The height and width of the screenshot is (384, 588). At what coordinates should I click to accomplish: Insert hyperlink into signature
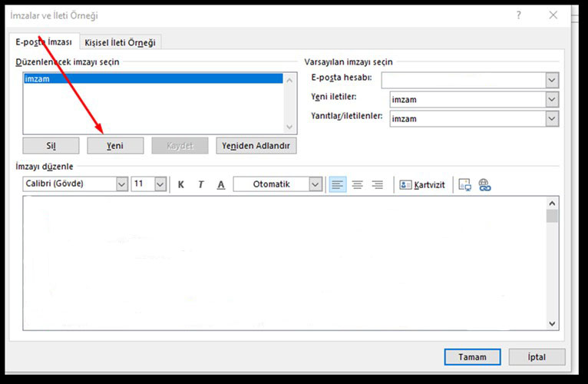(x=484, y=184)
